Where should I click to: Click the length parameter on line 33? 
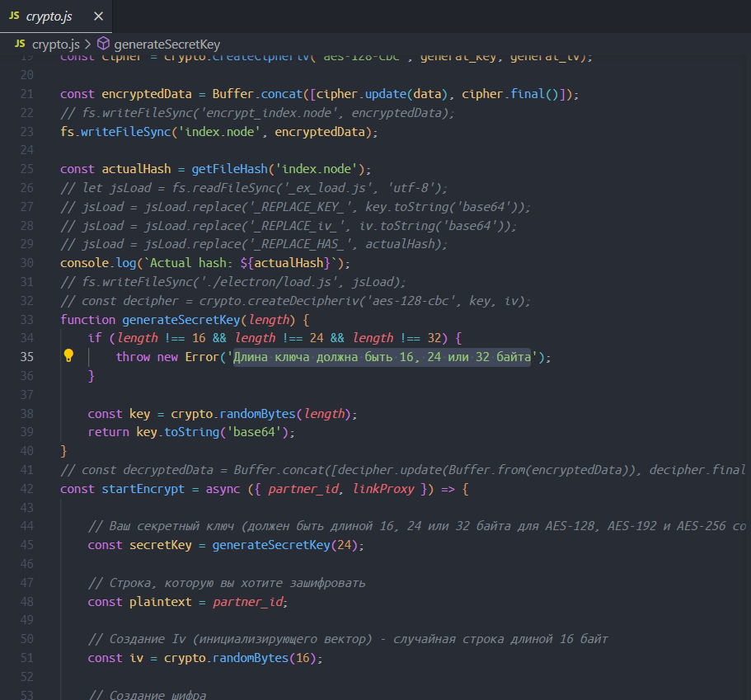268,320
